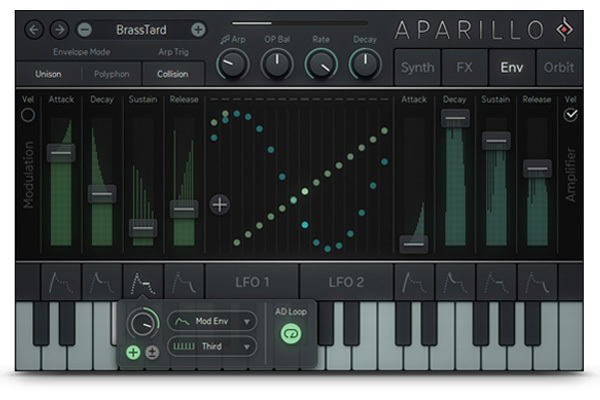Click the Amplifier attack envelope shape icon

pyautogui.click(x=414, y=282)
